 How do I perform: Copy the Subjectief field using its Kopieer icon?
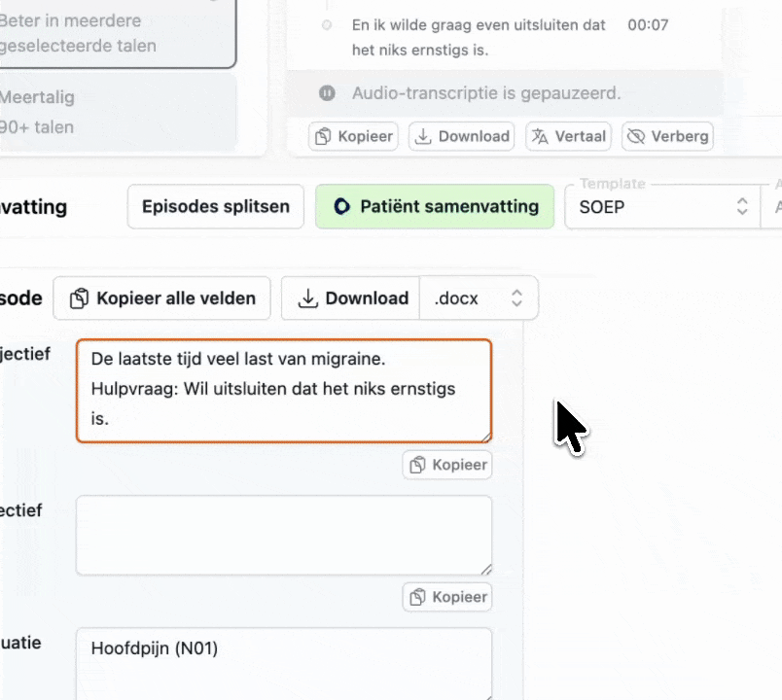[418, 465]
